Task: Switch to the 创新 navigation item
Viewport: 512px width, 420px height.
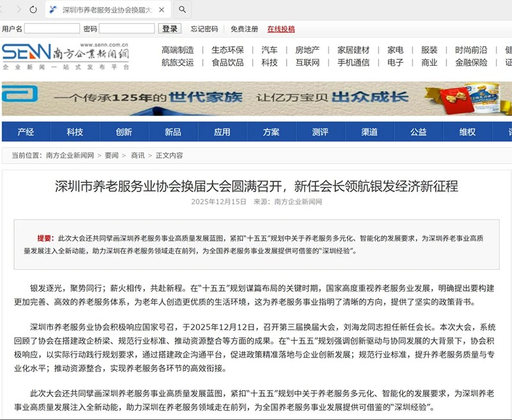Action: click(x=124, y=132)
